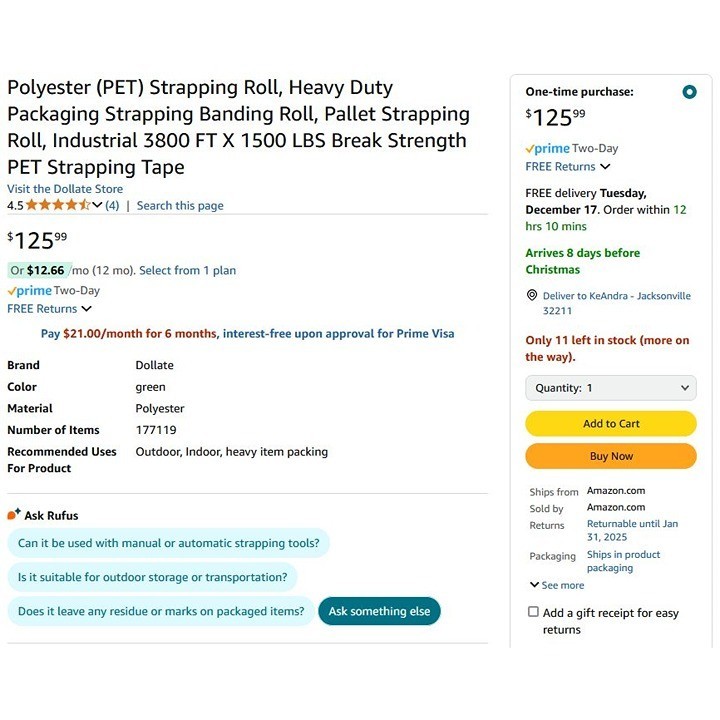Visit the Dollate Store link
This screenshot has width=720, height=720.
pyautogui.click(x=65, y=189)
